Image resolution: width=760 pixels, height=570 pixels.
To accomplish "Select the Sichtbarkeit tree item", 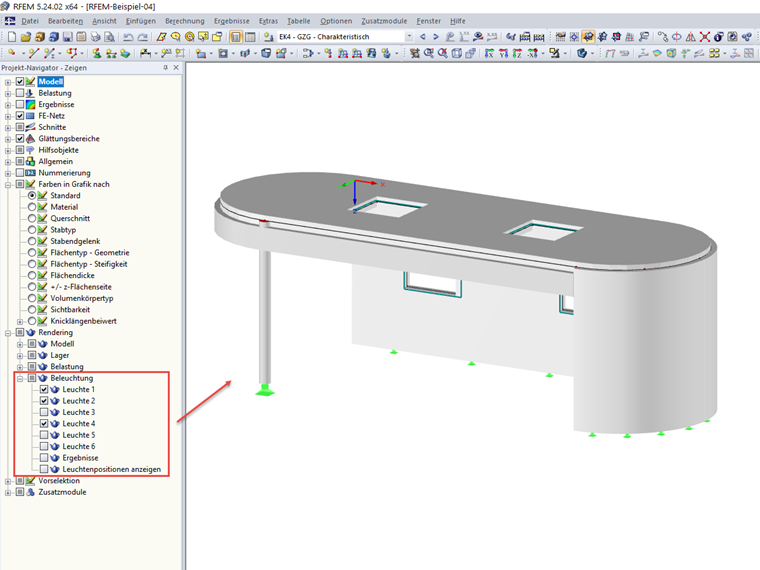I will (x=70, y=309).
